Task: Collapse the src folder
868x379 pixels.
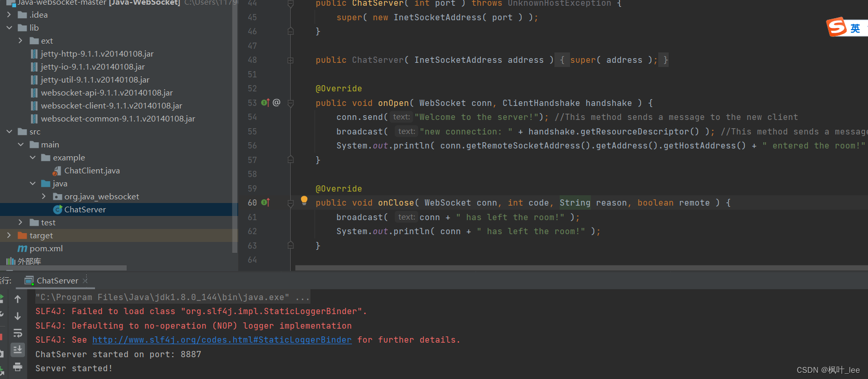Action: (x=9, y=131)
